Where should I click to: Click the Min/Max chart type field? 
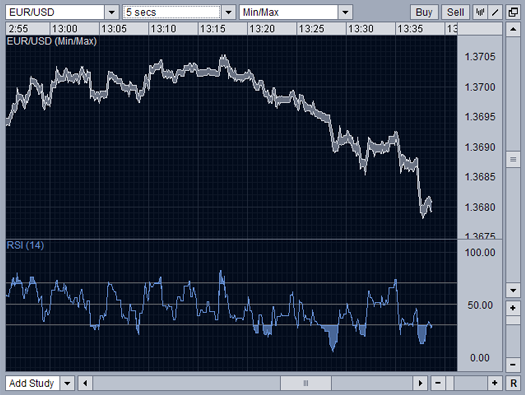pos(289,12)
